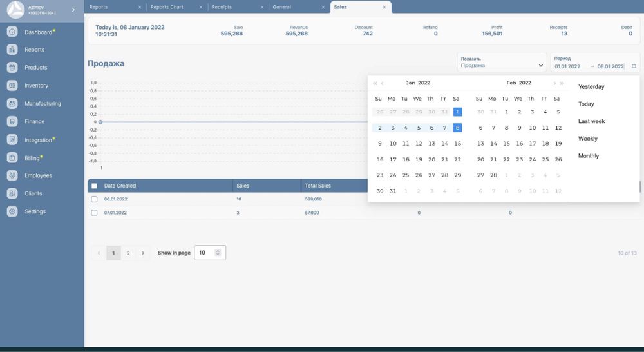Screen dimensions: 644x352
Task: Click the Settings gear sidebar icon
Action: (x=12, y=211)
